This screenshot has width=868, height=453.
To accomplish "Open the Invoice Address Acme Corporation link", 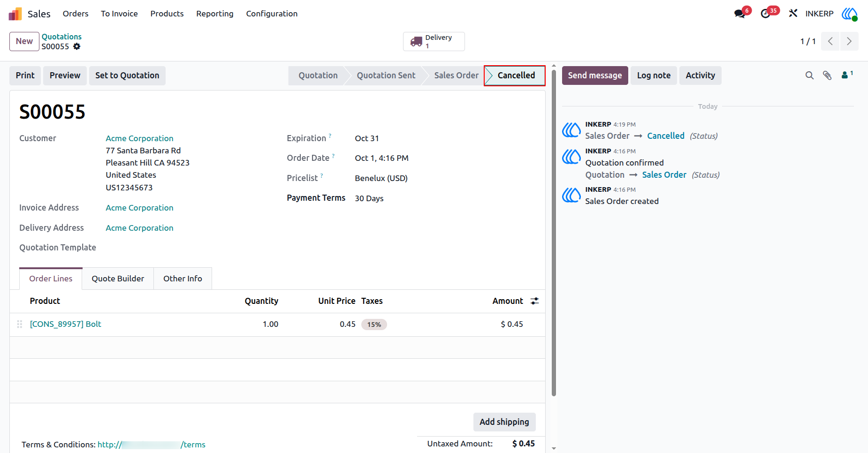I will pyautogui.click(x=139, y=208).
